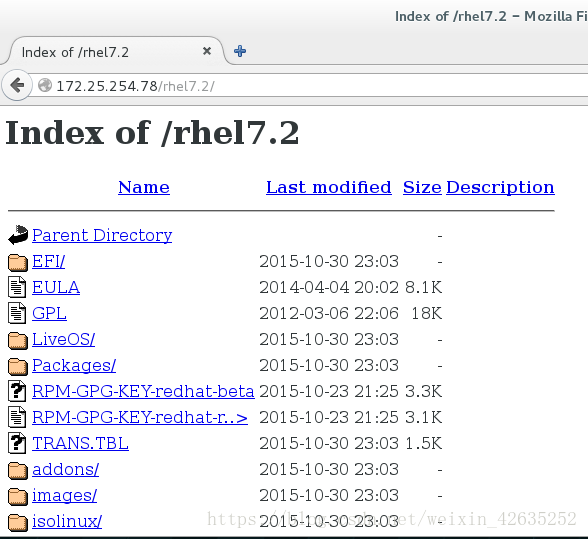
Task: Click the Parent Directory back-arrow icon
Action: 18,235
